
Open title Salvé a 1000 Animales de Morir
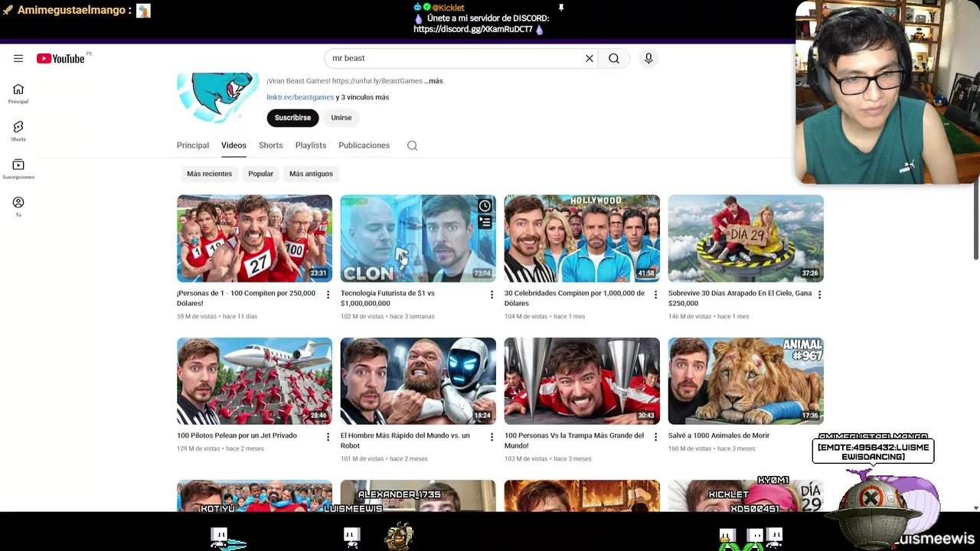719,435
